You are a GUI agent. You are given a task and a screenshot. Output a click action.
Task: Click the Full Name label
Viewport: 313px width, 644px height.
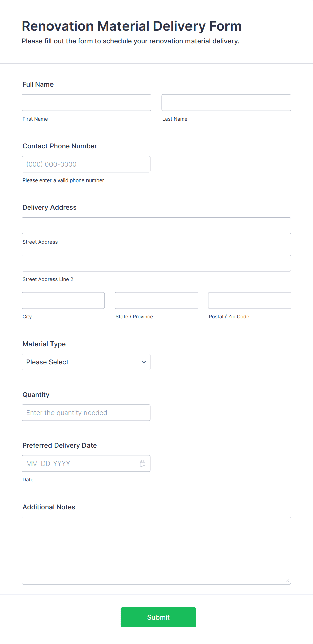pos(38,84)
